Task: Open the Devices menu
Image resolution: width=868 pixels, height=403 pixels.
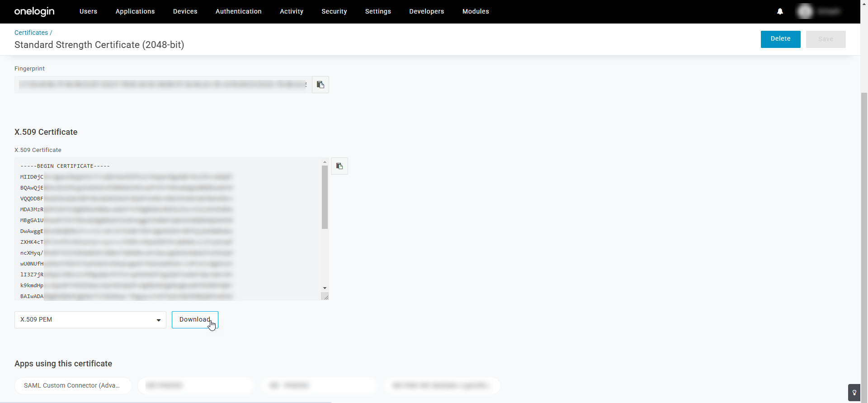Action: pos(185,11)
